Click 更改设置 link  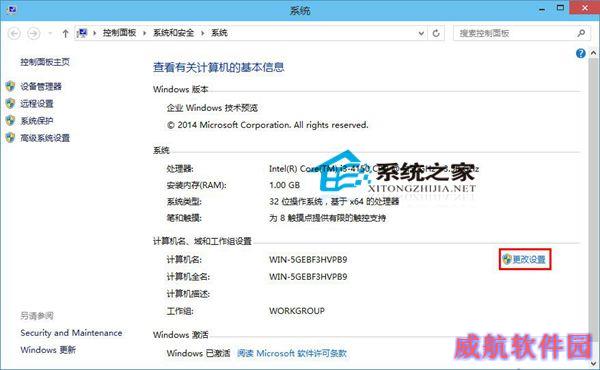tap(529, 259)
